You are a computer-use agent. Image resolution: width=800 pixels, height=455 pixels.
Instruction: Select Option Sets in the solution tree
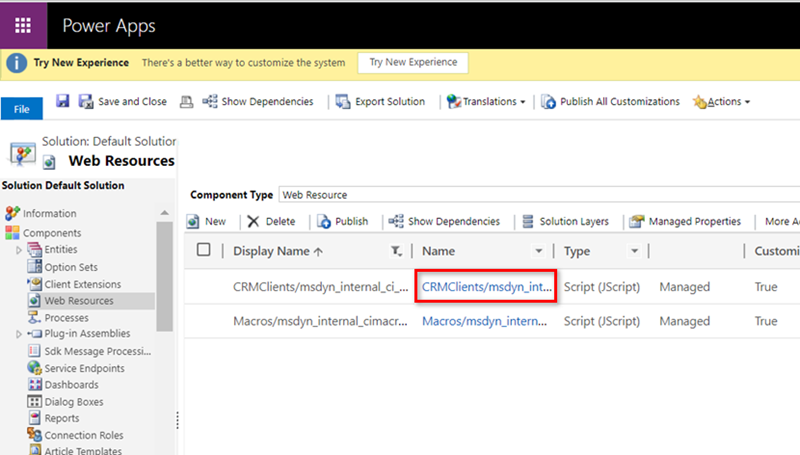(x=70, y=267)
